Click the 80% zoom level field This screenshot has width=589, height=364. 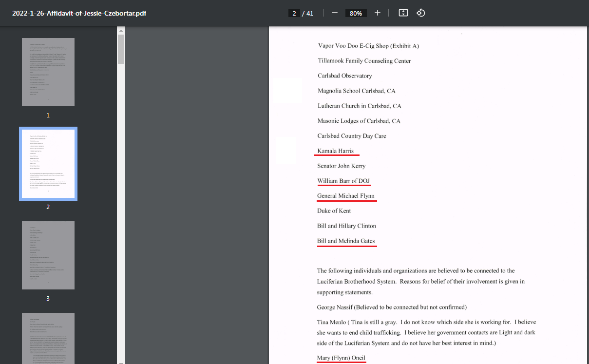(x=356, y=13)
